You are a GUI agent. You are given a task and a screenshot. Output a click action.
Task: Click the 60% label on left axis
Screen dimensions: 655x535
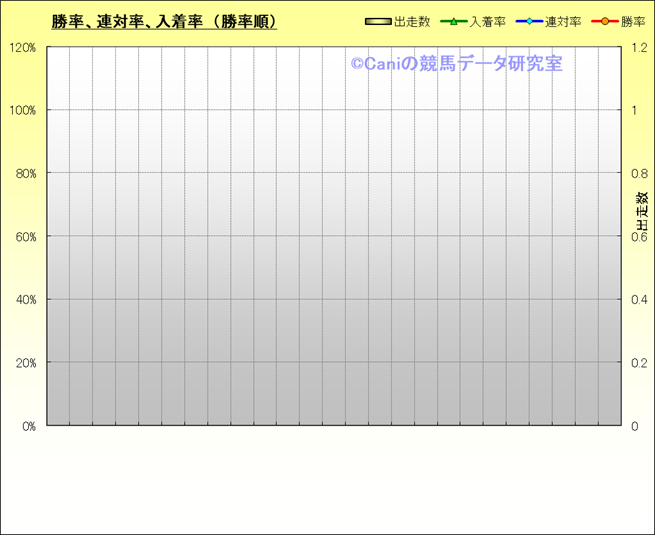(24, 236)
